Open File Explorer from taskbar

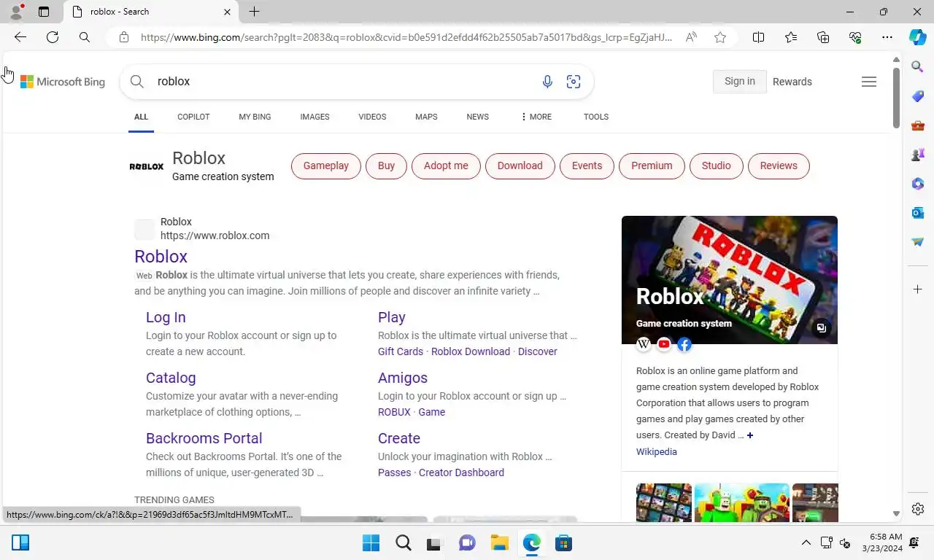(500, 543)
